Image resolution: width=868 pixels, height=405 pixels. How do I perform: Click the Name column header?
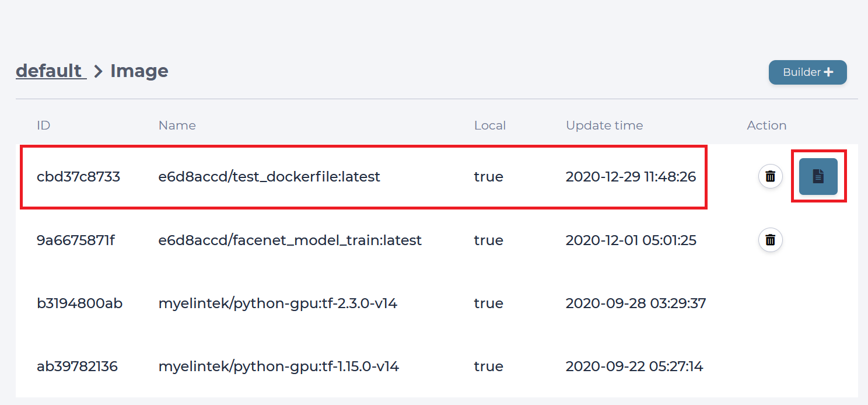[177, 125]
